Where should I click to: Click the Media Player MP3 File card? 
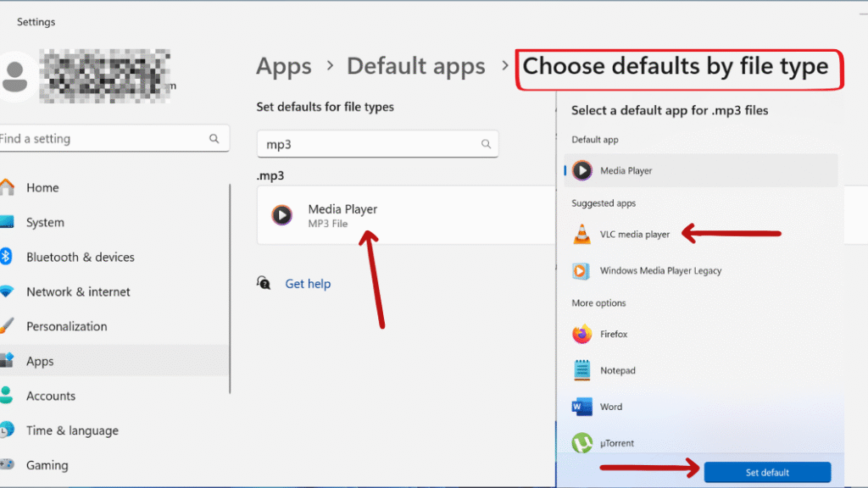pos(406,214)
